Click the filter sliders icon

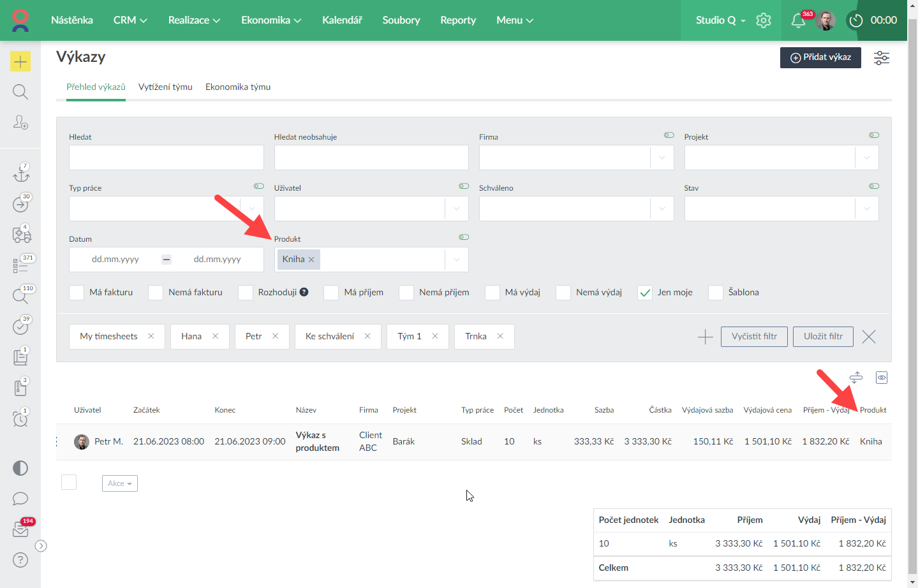click(x=881, y=58)
